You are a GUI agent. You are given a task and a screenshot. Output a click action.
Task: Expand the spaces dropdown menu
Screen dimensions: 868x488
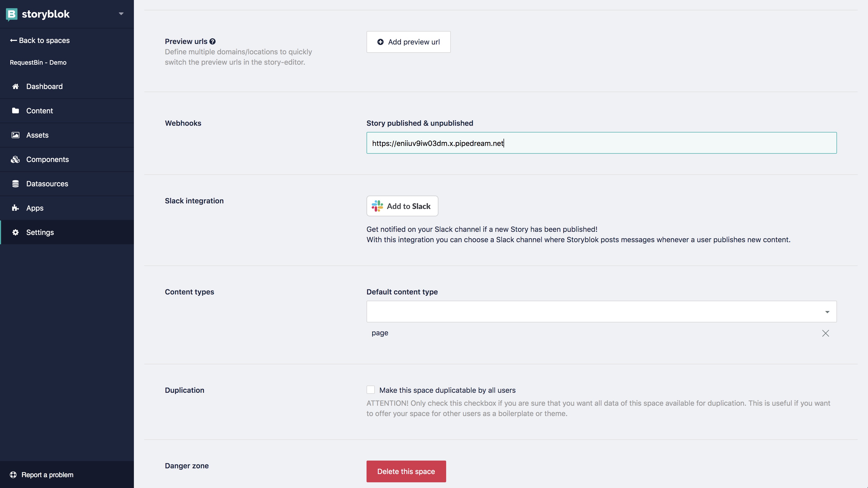point(120,13)
